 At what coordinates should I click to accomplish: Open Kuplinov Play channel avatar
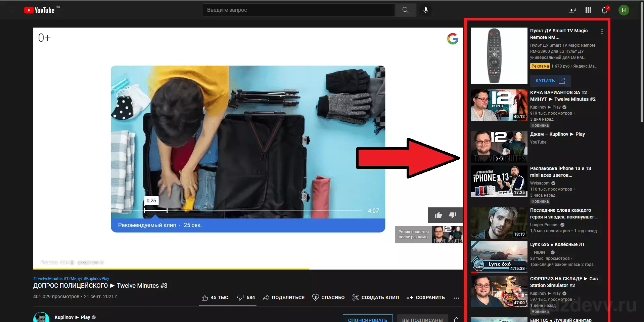(x=41, y=317)
